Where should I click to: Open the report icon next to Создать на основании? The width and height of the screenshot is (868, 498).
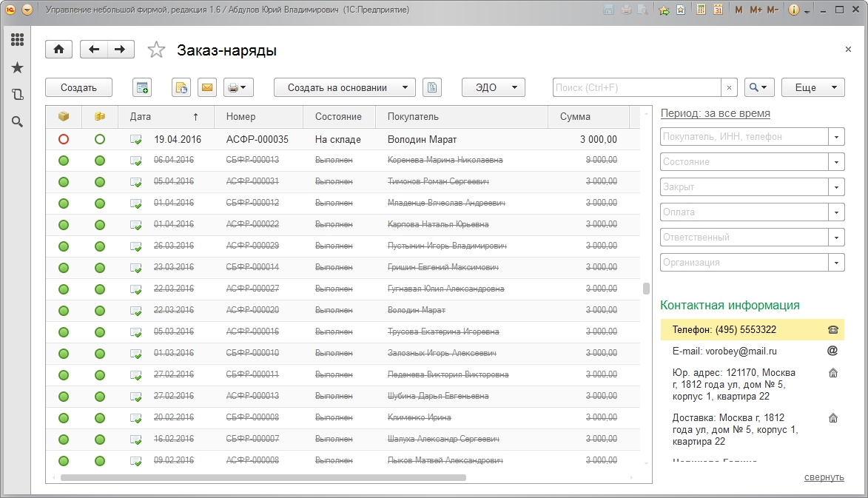coord(432,87)
